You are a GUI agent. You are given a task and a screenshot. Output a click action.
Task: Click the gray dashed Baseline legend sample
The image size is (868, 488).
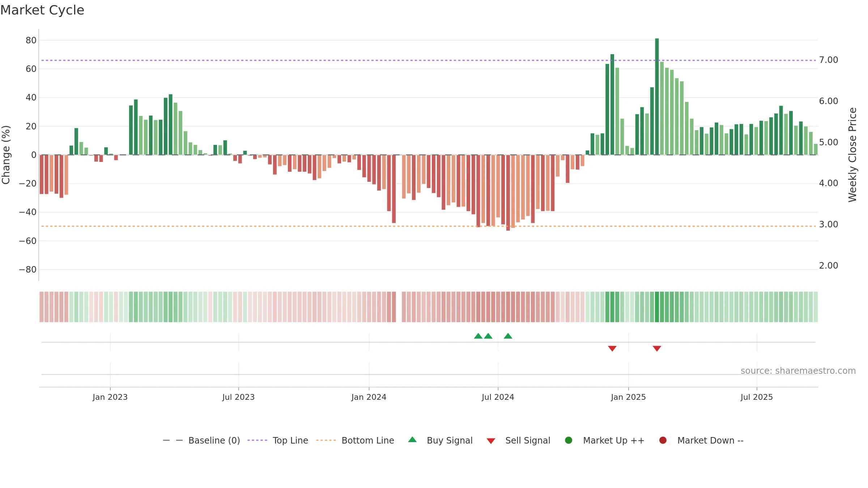(x=173, y=440)
